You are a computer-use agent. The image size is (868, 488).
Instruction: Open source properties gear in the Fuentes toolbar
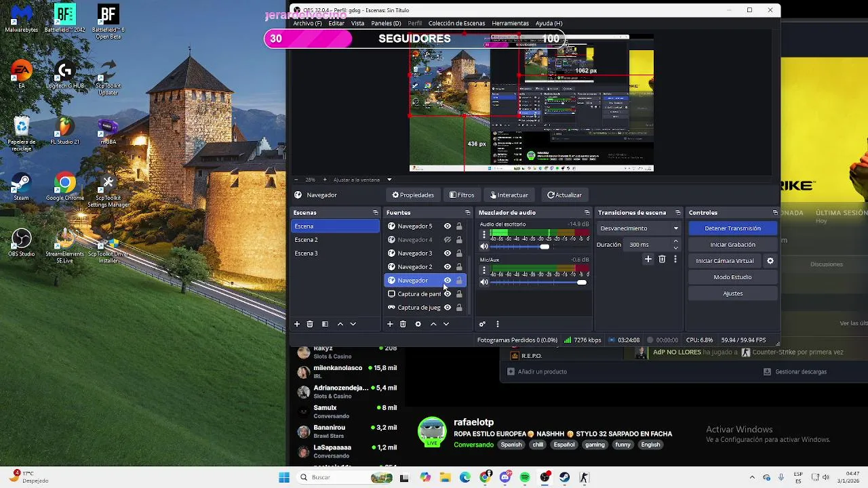(418, 324)
